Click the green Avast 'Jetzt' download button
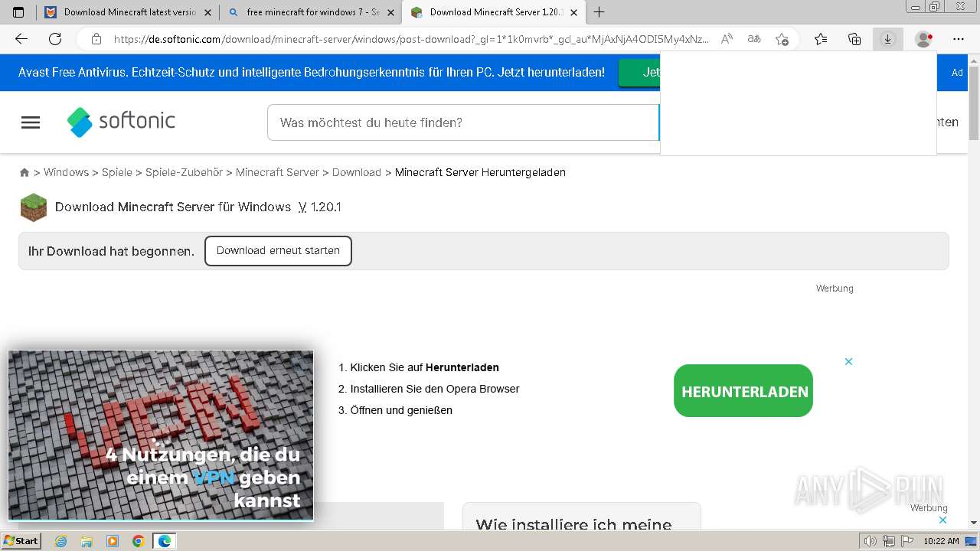The image size is (980, 551). [639, 72]
